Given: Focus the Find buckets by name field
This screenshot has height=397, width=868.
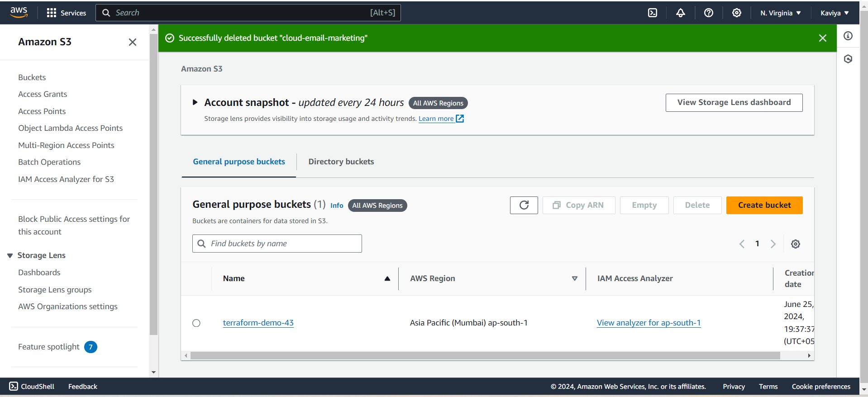Looking at the screenshot, I should 277,244.
